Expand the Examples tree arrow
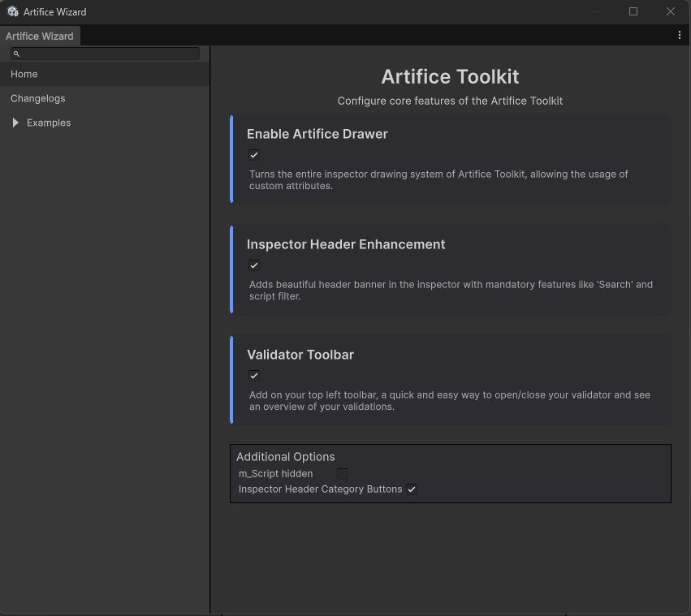The image size is (691, 616). click(x=15, y=123)
